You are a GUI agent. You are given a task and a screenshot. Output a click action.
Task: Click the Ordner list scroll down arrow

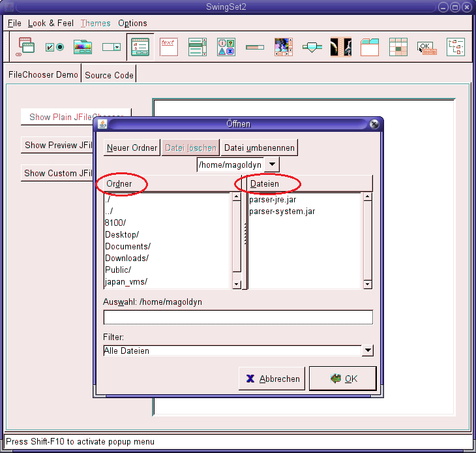[237, 284]
